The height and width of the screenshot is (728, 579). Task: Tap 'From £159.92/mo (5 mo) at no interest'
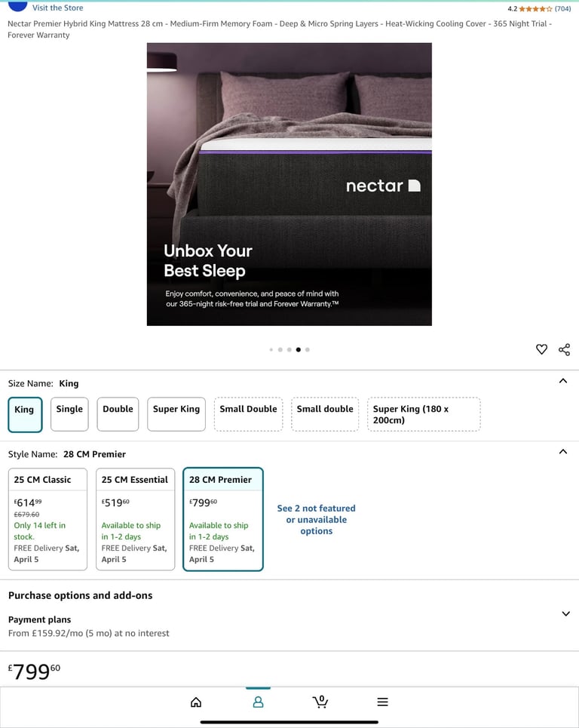(x=89, y=633)
